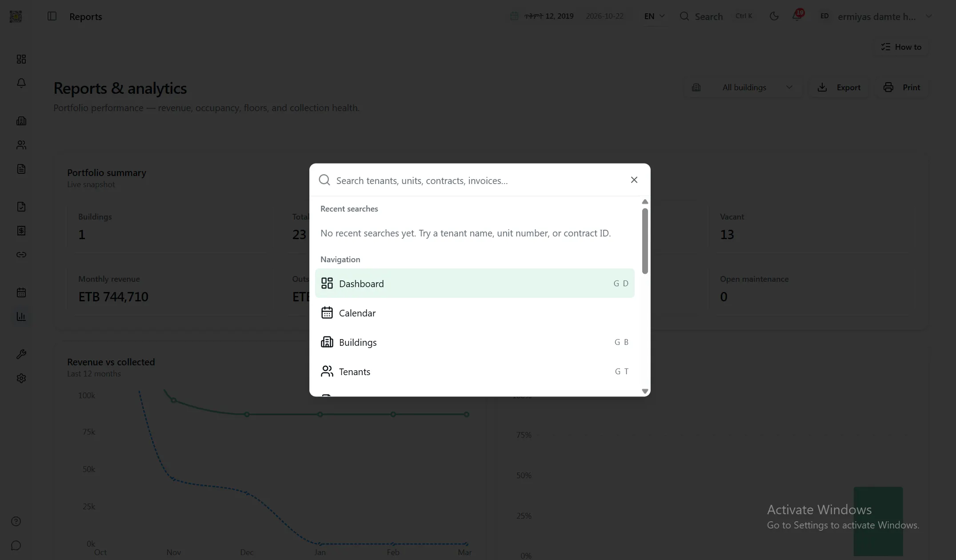956x560 pixels.
Task: Click the app logo in the top left
Action: [x=16, y=16]
